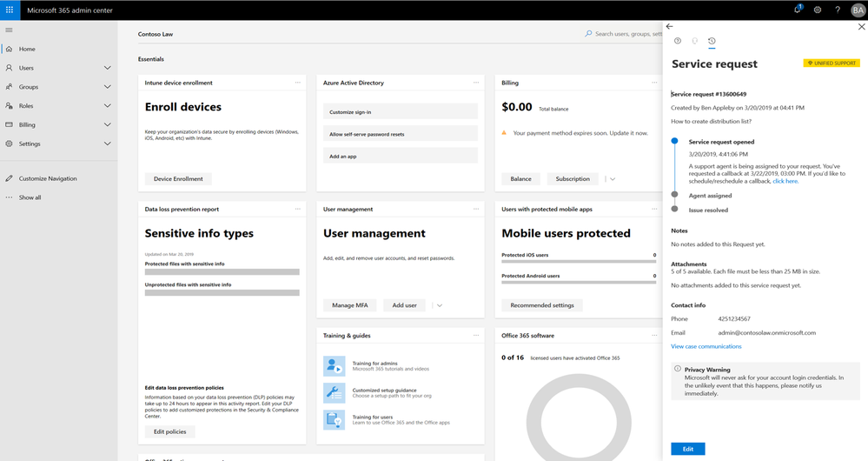
Task: Open Training for admins icon
Action: pyautogui.click(x=334, y=366)
